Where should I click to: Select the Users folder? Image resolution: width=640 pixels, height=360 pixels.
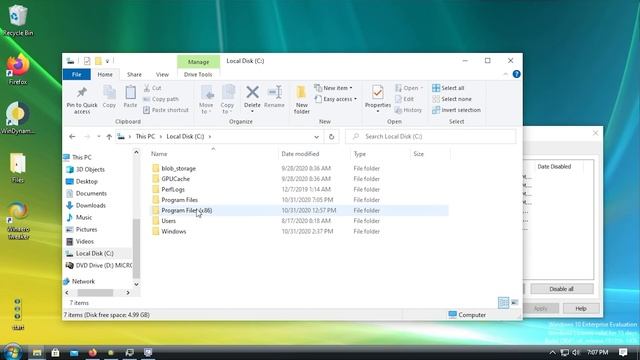coord(169,221)
